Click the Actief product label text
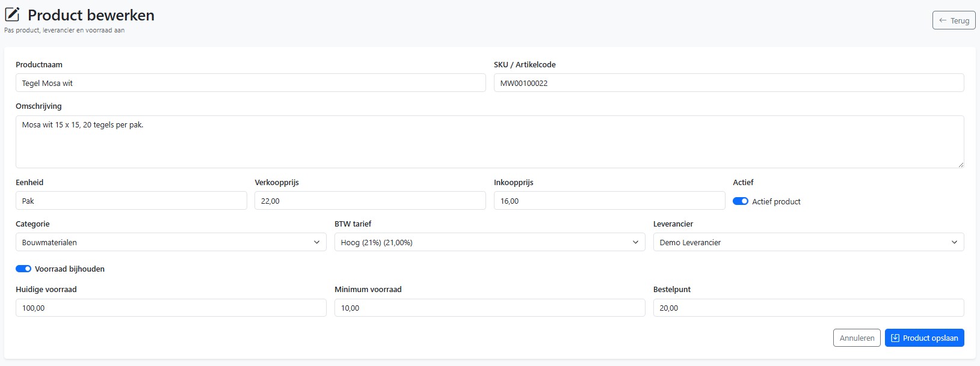The width and height of the screenshot is (980, 366). 776,201
